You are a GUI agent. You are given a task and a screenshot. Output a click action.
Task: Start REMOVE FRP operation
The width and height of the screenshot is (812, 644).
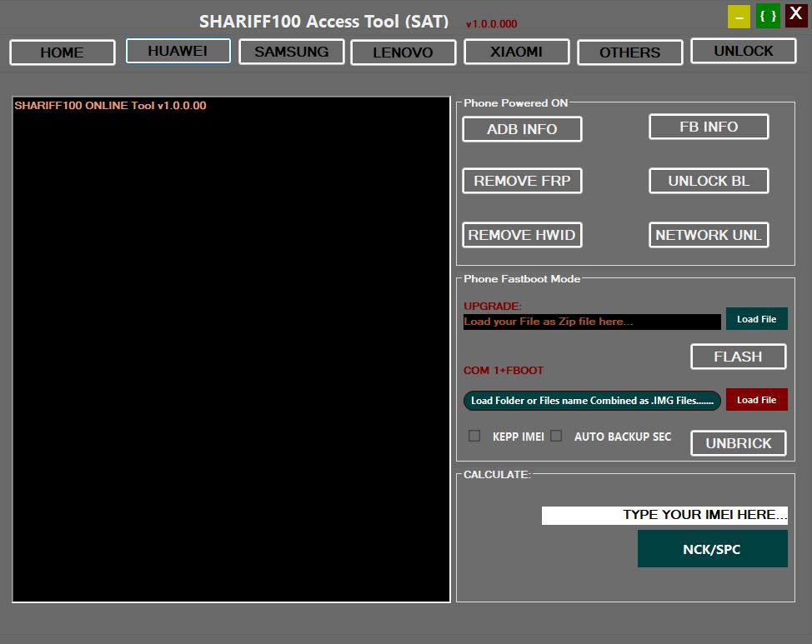[522, 181]
